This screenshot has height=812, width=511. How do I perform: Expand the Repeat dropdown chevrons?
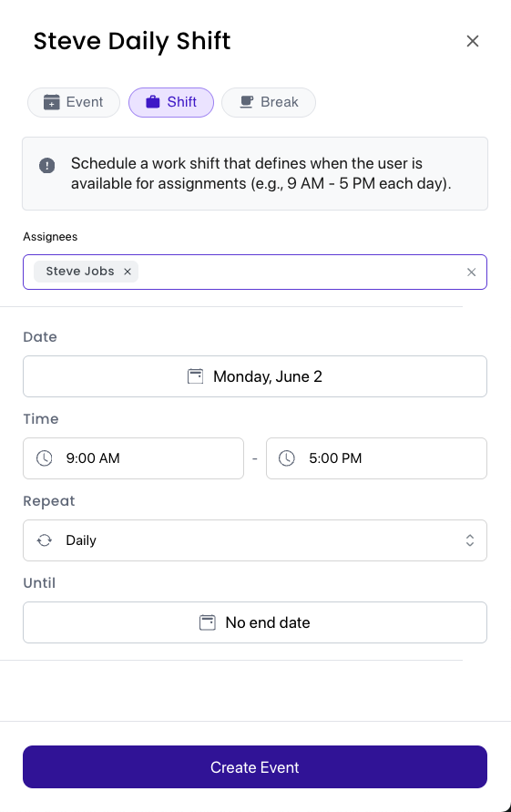(470, 540)
